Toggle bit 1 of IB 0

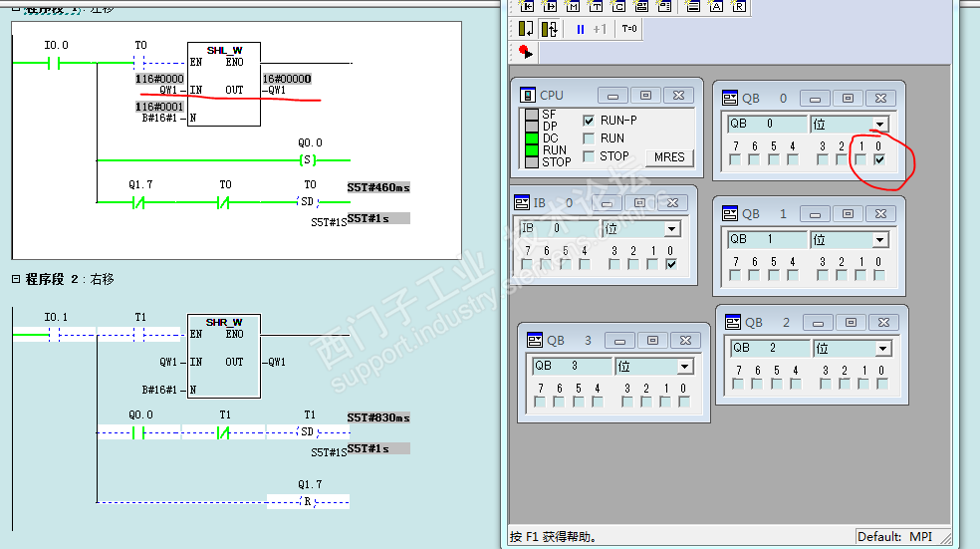pyautogui.click(x=652, y=264)
